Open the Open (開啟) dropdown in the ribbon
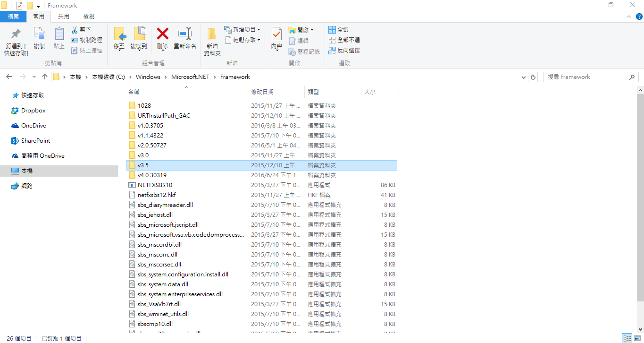The image size is (644, 343). [x=301, y=30]
